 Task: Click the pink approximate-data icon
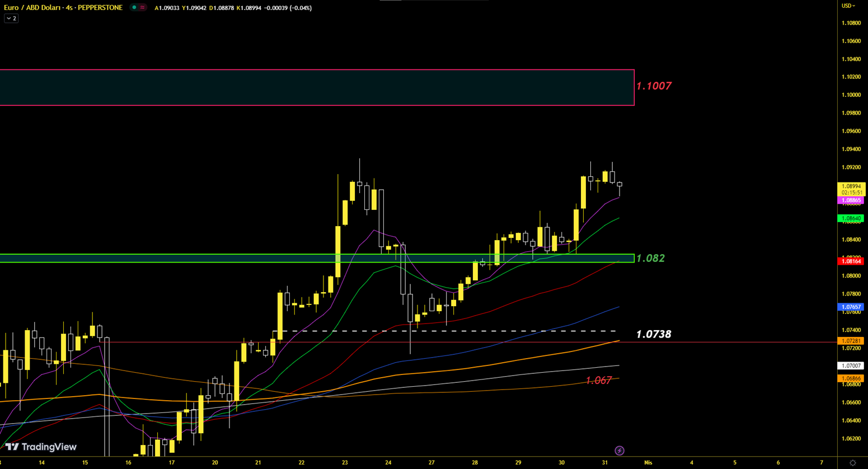click(x=143, y=8)
